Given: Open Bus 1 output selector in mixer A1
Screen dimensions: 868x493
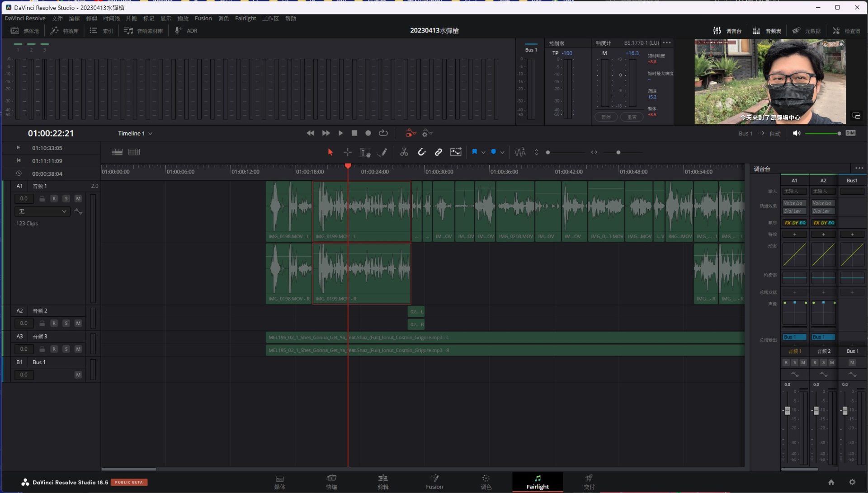Looking at the screenshot, I should coord(794,337).
